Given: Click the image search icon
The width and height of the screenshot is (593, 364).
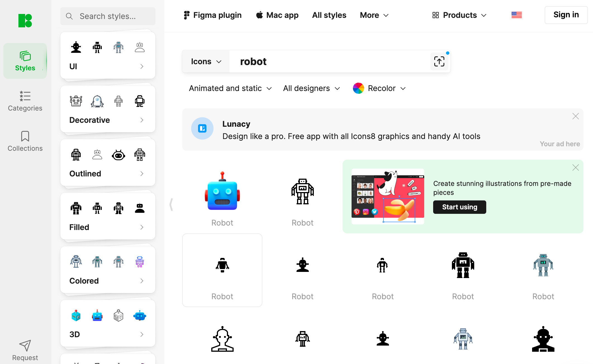Looking at the screenshot, I should [439, 61].
